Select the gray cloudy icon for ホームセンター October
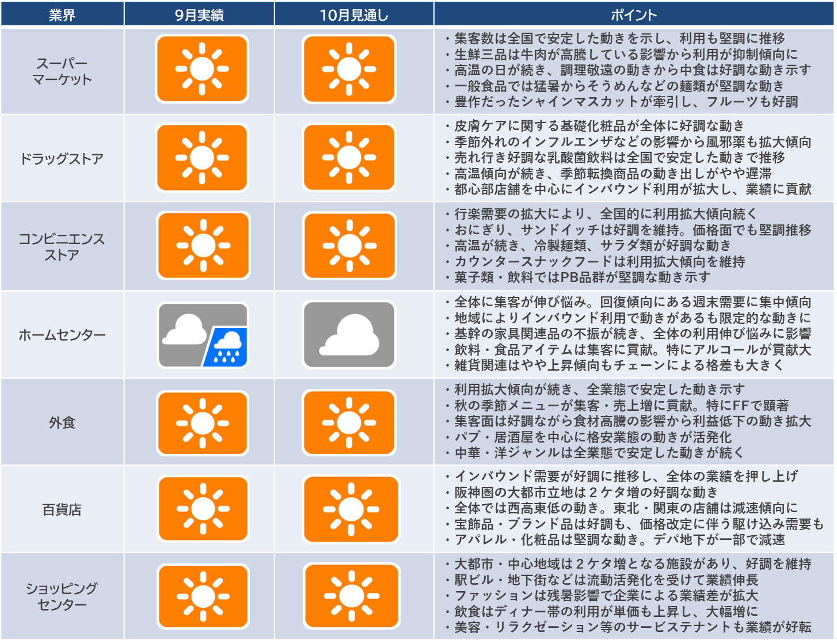Viewport: 837px width, 644px height. tap(349, 334)
